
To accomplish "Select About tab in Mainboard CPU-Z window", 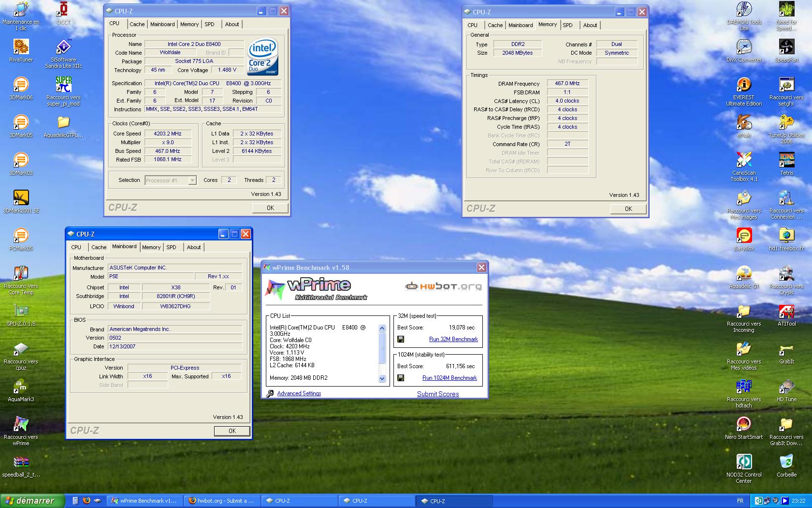I will pos(194,247).
